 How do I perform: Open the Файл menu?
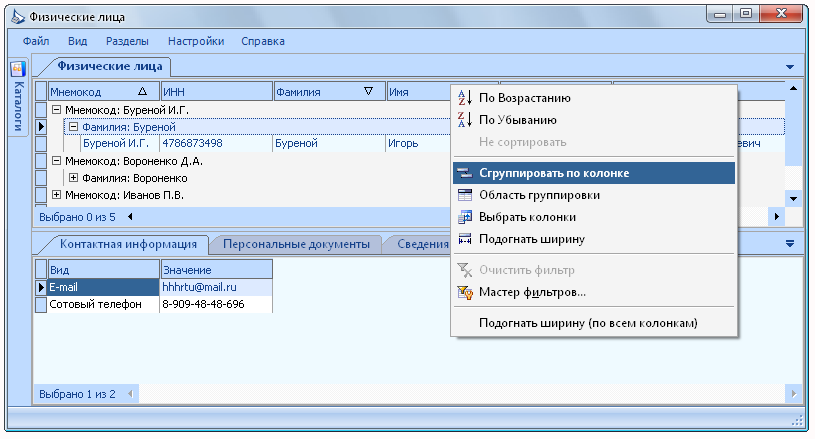click(36, 41)
